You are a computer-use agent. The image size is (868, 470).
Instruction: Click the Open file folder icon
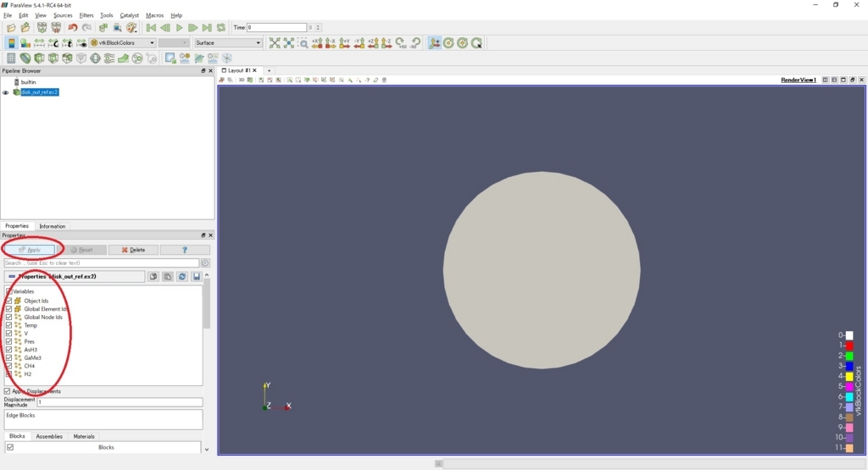pyautogui.click(x=11, y=28)
